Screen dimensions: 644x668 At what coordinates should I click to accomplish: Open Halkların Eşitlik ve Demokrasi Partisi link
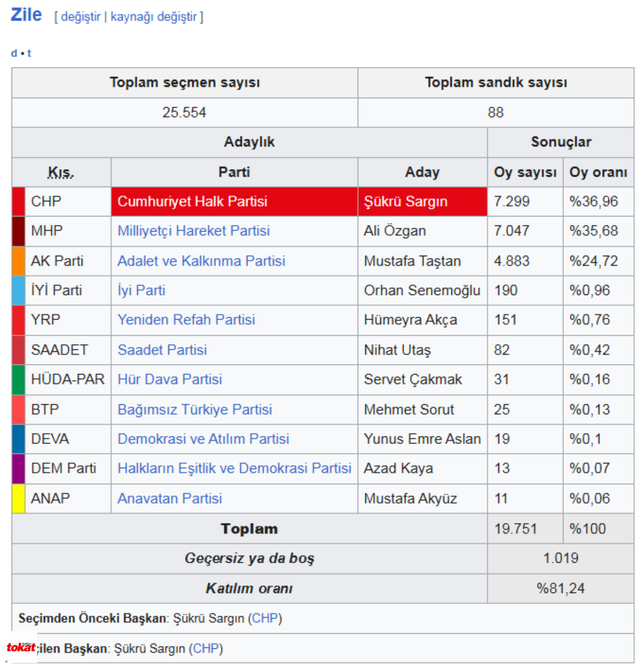tap(234, 468)
